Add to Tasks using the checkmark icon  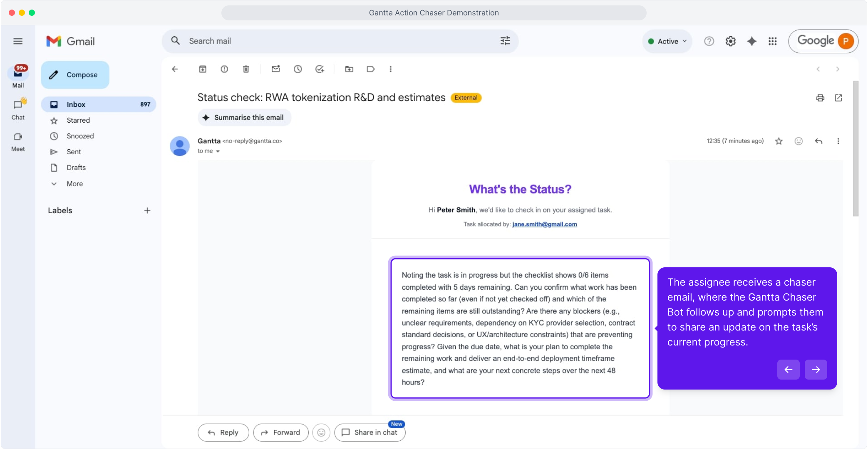pyautogui.click(x=320, y=69)
